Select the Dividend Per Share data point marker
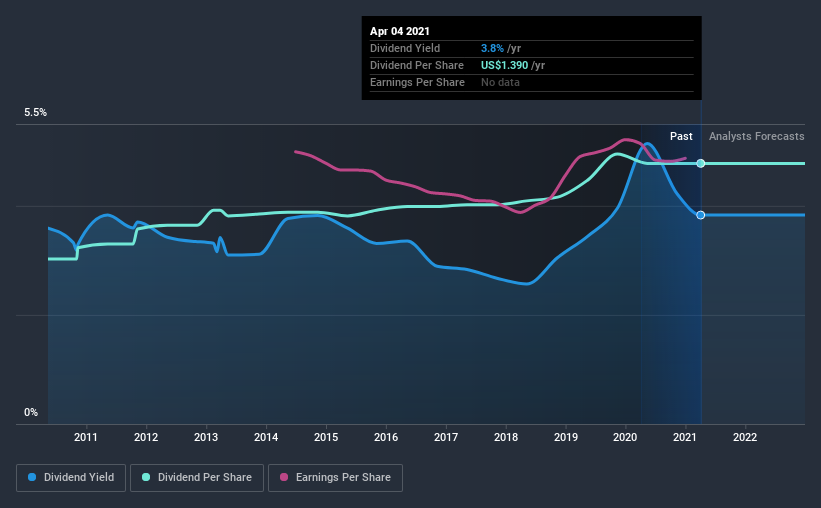Image resolution: width=821 pixels, height=508 pixels. coord(701,163)
